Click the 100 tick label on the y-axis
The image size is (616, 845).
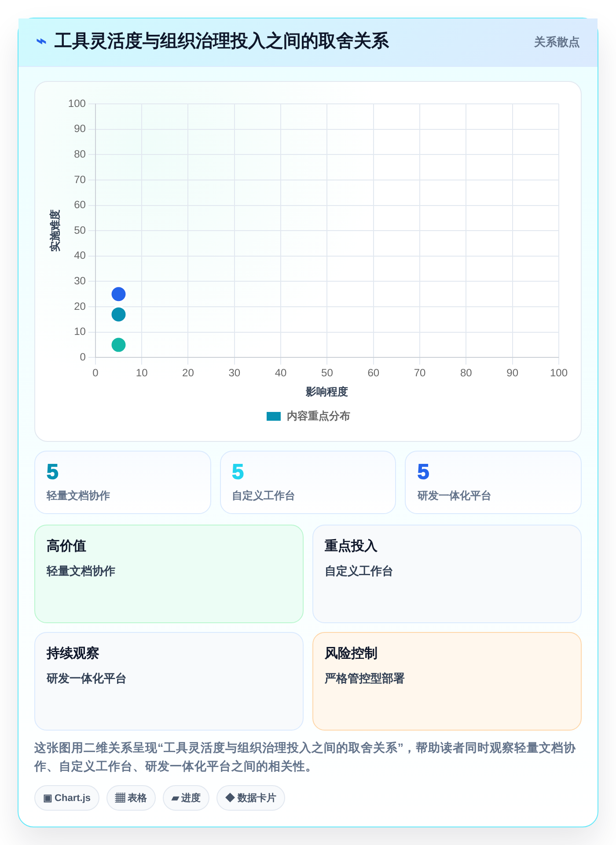[x=77, y=103]
